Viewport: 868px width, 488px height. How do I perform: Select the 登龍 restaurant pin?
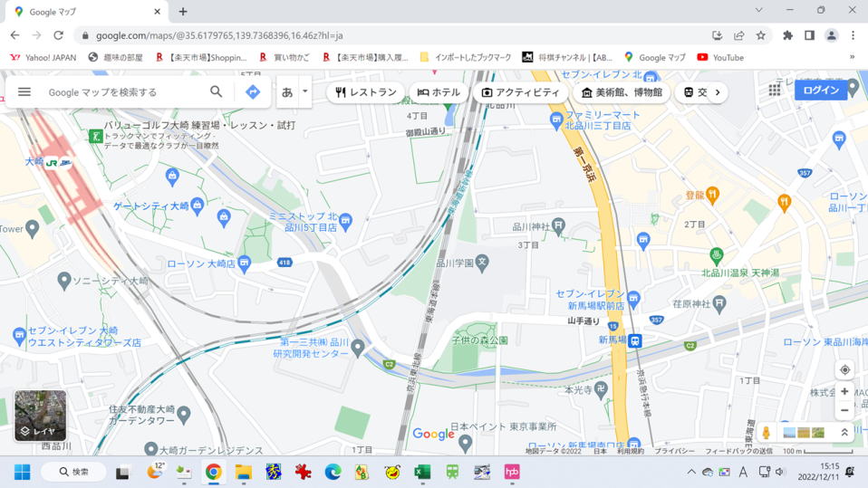click(x=712, y=194)
